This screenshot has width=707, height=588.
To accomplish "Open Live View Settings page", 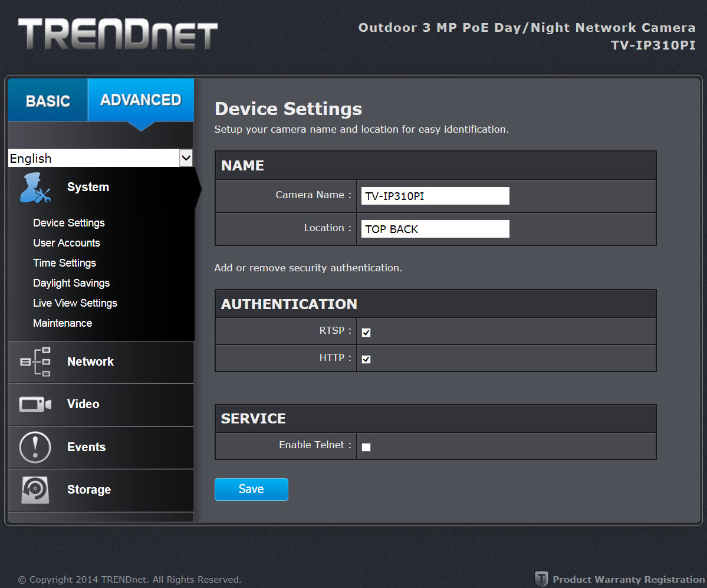I will pyautogui.click(x=75, y=303).
